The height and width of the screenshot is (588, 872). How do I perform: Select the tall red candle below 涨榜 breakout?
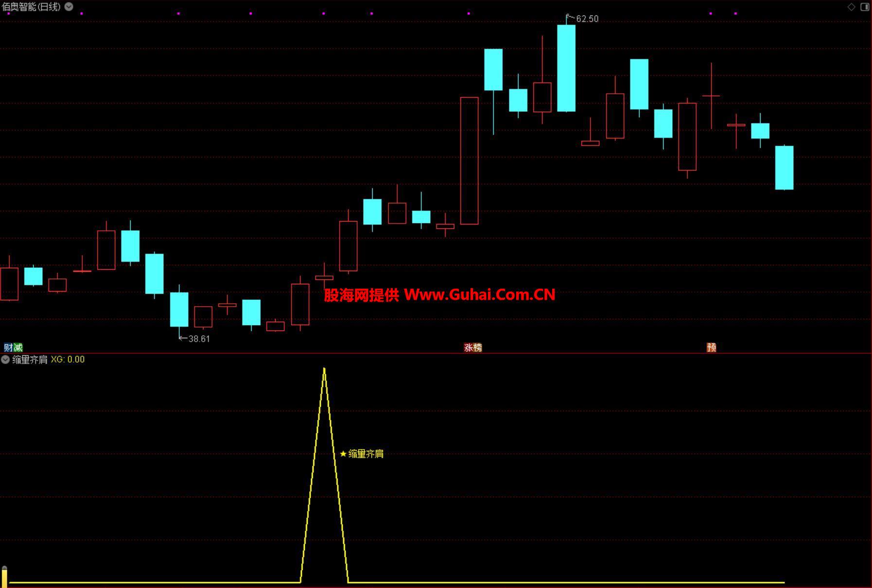click(469, 160)
